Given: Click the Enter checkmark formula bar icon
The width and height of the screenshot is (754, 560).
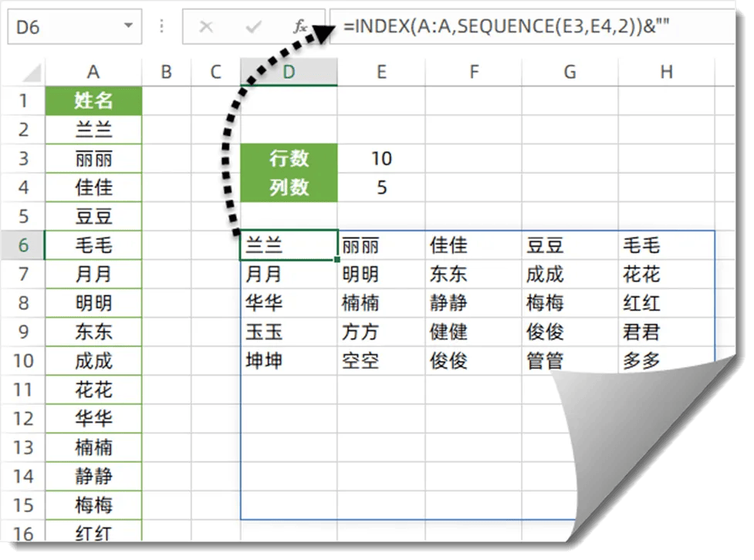Looking at the screenshot, I should pos(253,26).
